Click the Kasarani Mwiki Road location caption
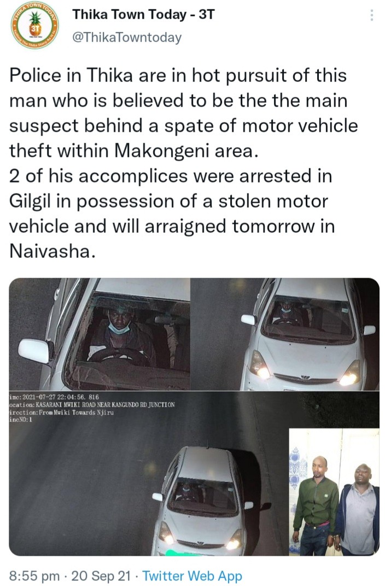Image resolution: width=391 pixels, height=588 pixels. [x=92, y=404]
